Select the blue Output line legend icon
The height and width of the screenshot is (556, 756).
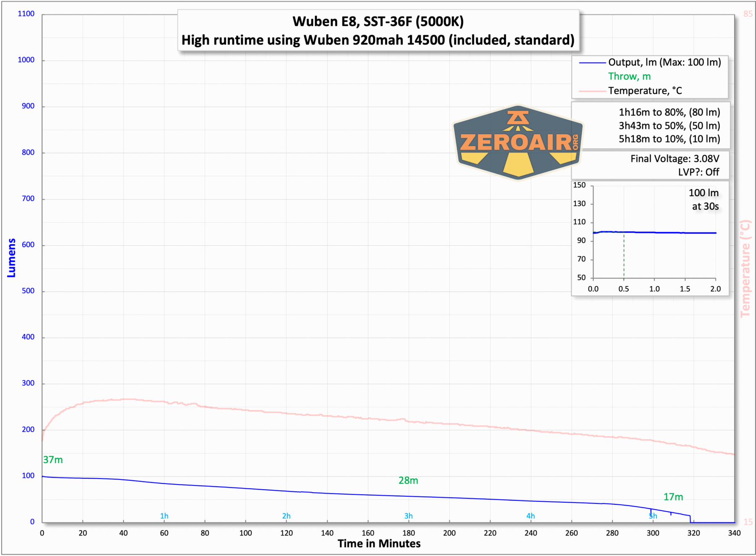point(592,62)
